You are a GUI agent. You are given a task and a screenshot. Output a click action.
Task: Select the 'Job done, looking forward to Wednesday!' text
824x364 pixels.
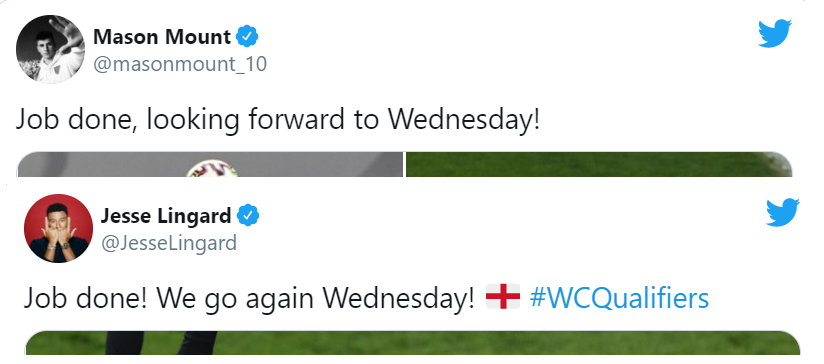pos(278,120)
